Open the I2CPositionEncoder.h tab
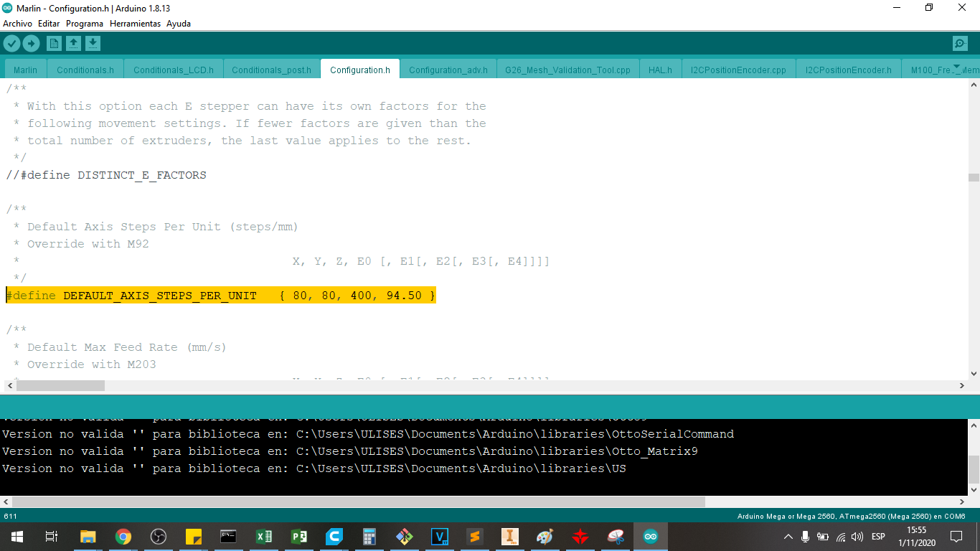The width and height of the screenshot is (980, 551). tap(849, 70)
